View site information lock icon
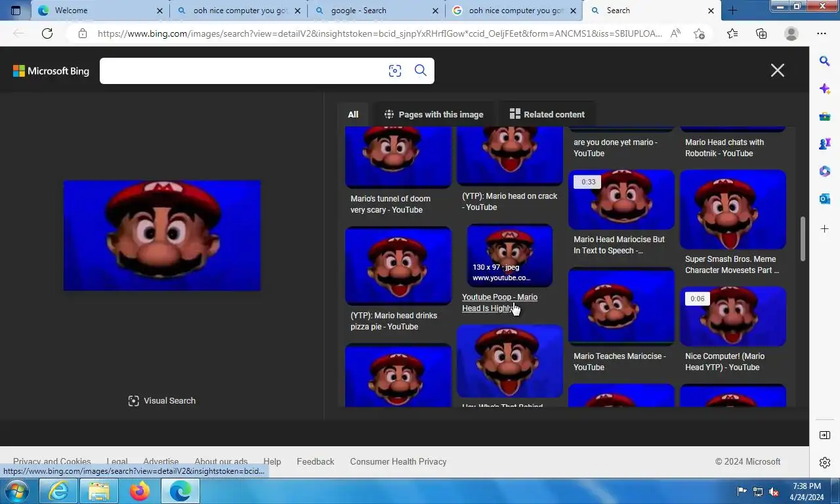The width and height of the screenshot is (840, 504). click(82, 33)
